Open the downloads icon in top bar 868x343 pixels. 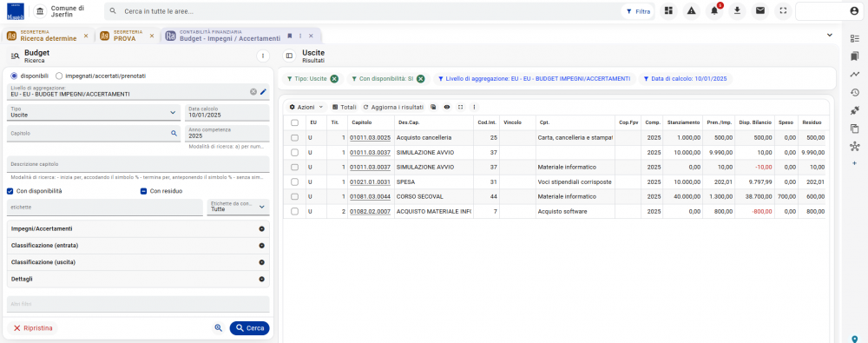coord(737,11)
